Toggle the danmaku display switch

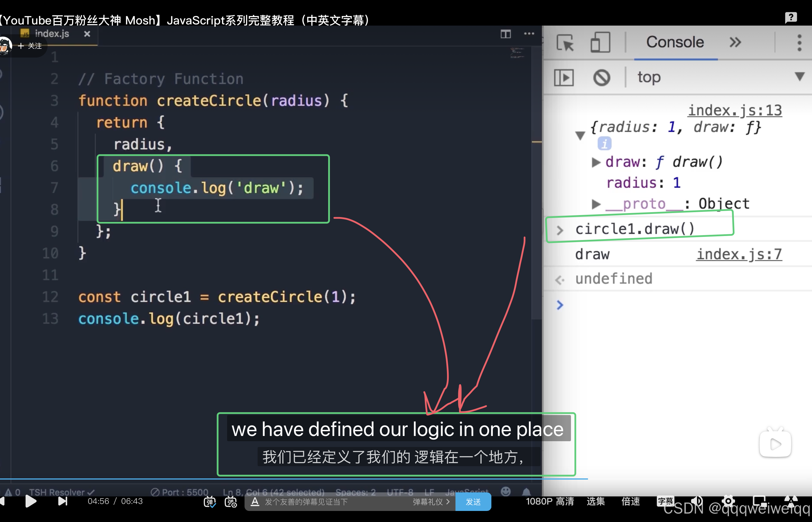[x=210, y=502]
